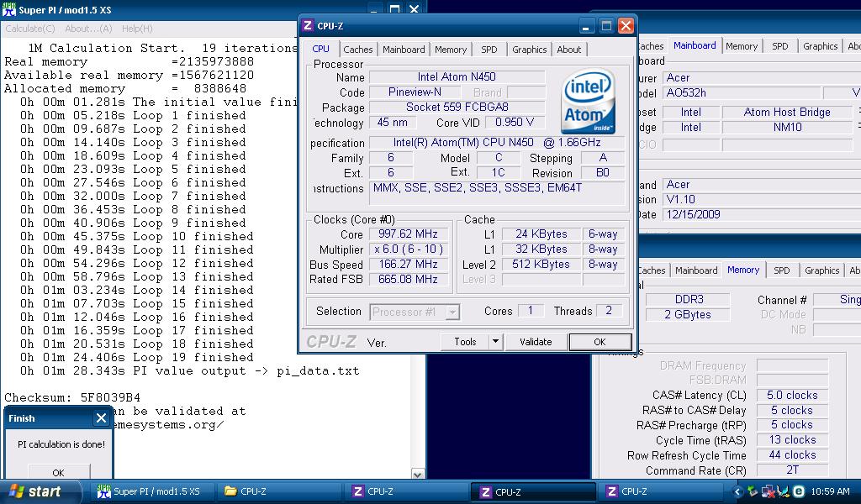
Task: Click the Intel Atom inside logo
Action: [588, 101]
